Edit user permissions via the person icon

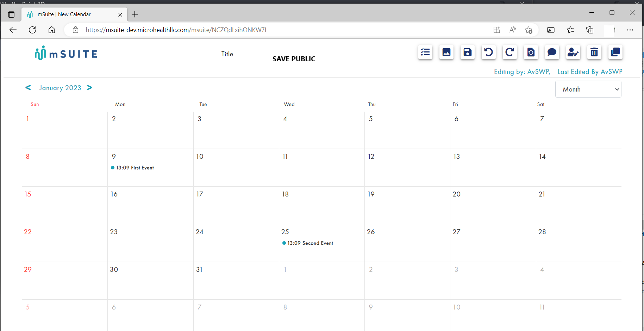[573, 52]
